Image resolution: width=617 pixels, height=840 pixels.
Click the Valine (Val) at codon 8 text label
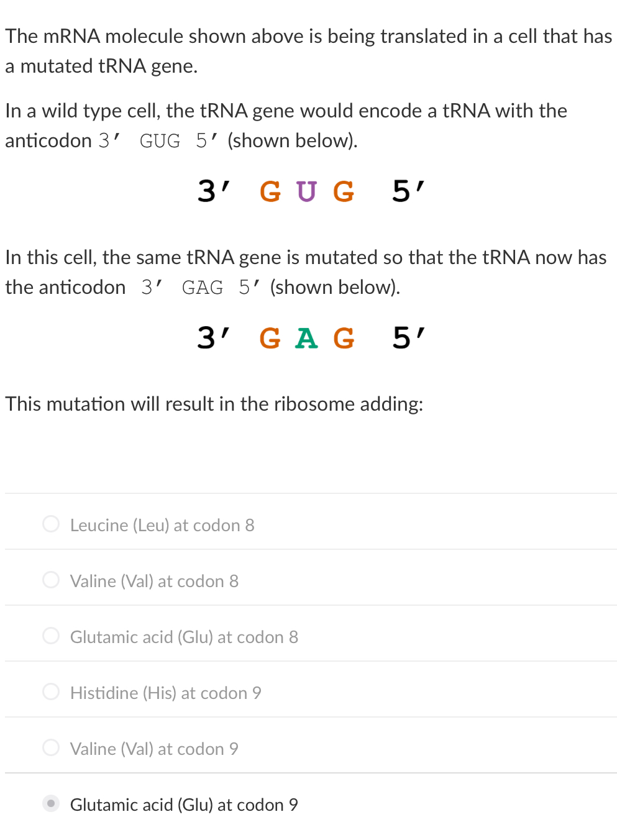tap(154, 581)
